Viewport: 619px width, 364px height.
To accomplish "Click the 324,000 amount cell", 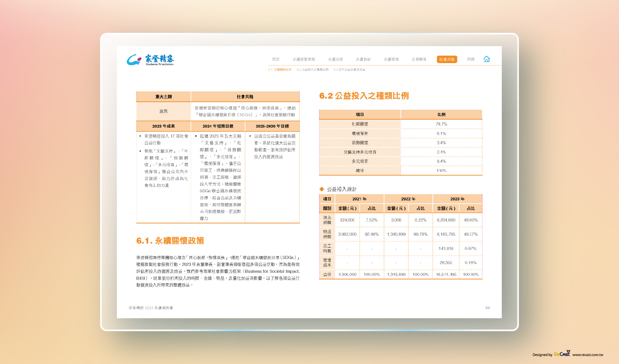I will [347, 220].
